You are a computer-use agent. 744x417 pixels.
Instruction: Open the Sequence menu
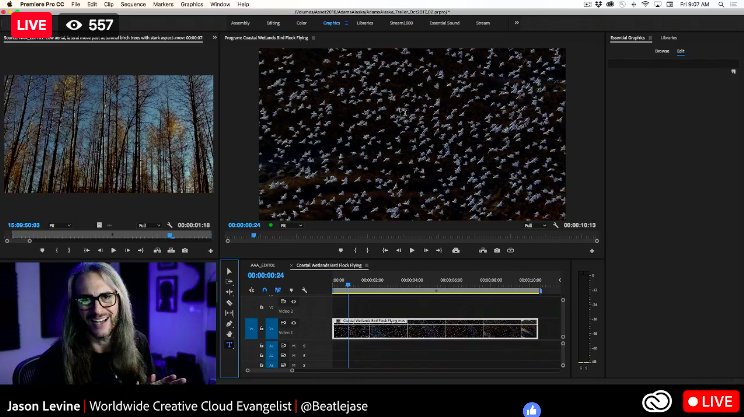(x=133, y=4)
